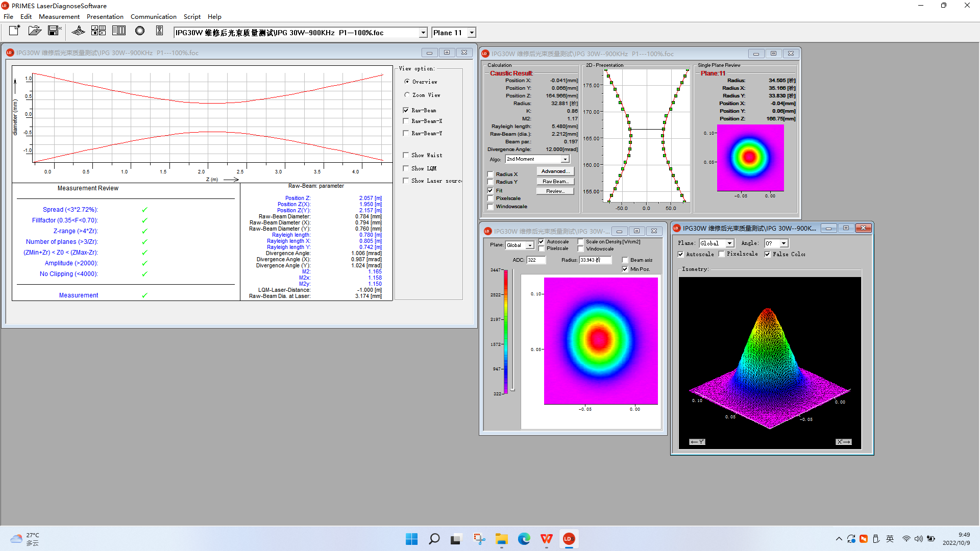Open the Presentation menu
Screen dimensions: 980x551
click(105, 16)
